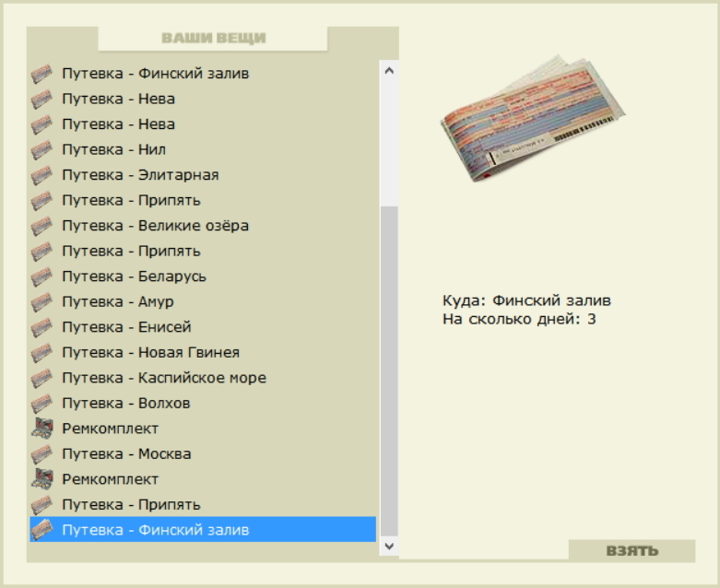Select the unhighlighted Путевка - Финский залив row
720x588 pixels.
tap(203, 74)
